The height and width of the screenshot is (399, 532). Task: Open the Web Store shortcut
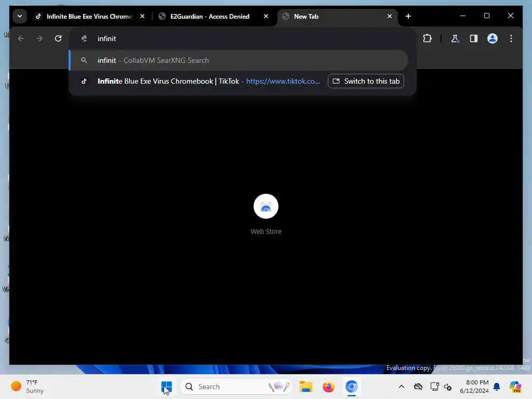tap(266, 214)
